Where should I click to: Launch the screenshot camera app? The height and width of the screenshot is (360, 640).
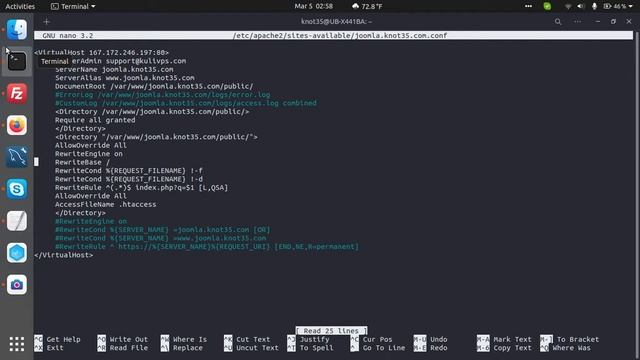click(x=17, y=284)
